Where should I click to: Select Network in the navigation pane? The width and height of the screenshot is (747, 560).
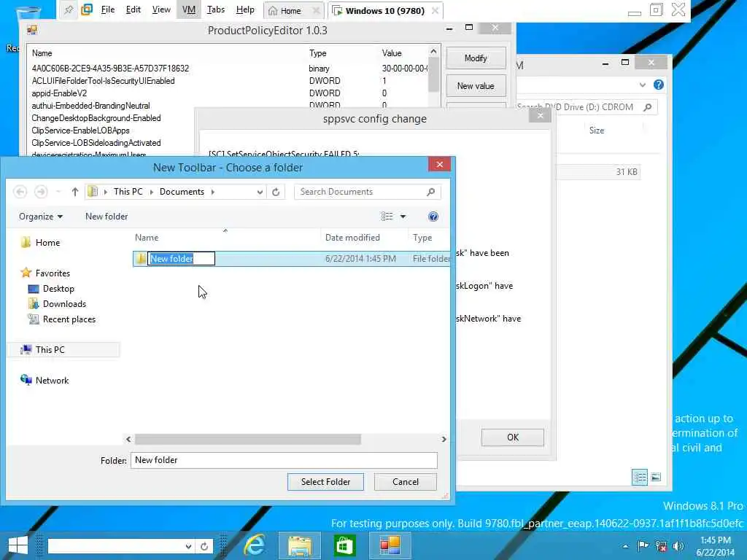(x=52, y=380)
